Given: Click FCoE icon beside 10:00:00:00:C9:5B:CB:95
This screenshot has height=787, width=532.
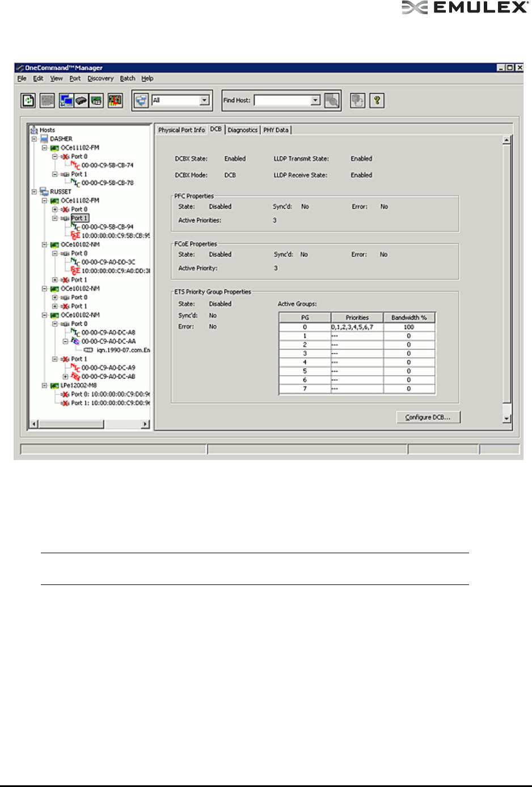Looking at the screenshot, I should pos(75,235).
